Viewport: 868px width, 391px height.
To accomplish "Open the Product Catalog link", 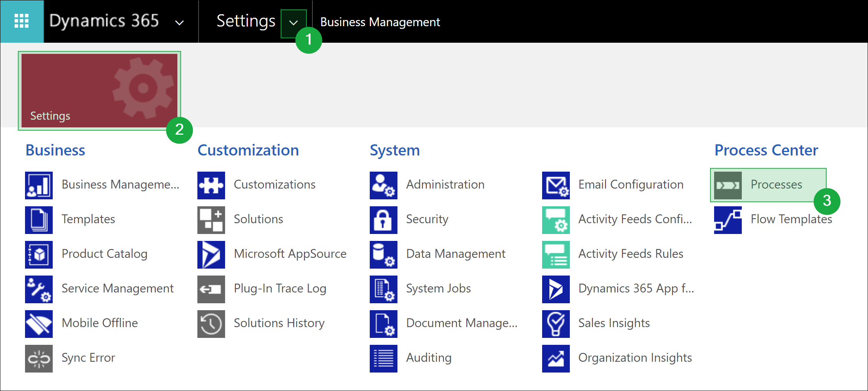I will [105, 254].
